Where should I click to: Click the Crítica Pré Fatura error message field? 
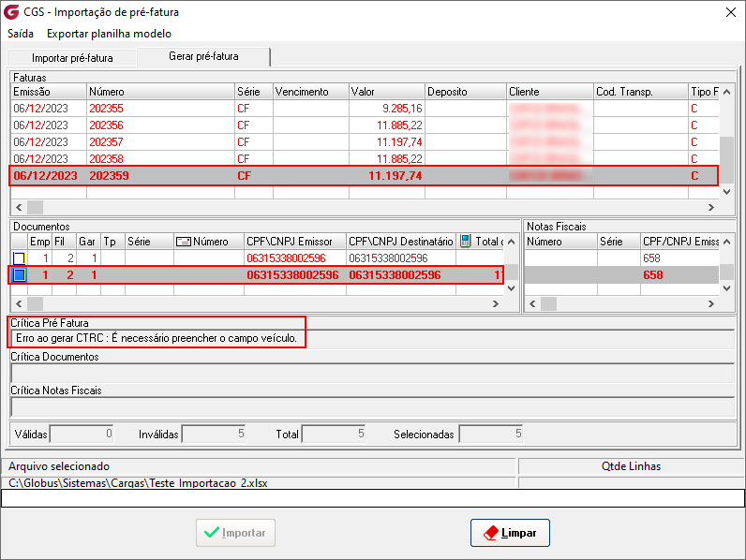[x=372, y=338]
